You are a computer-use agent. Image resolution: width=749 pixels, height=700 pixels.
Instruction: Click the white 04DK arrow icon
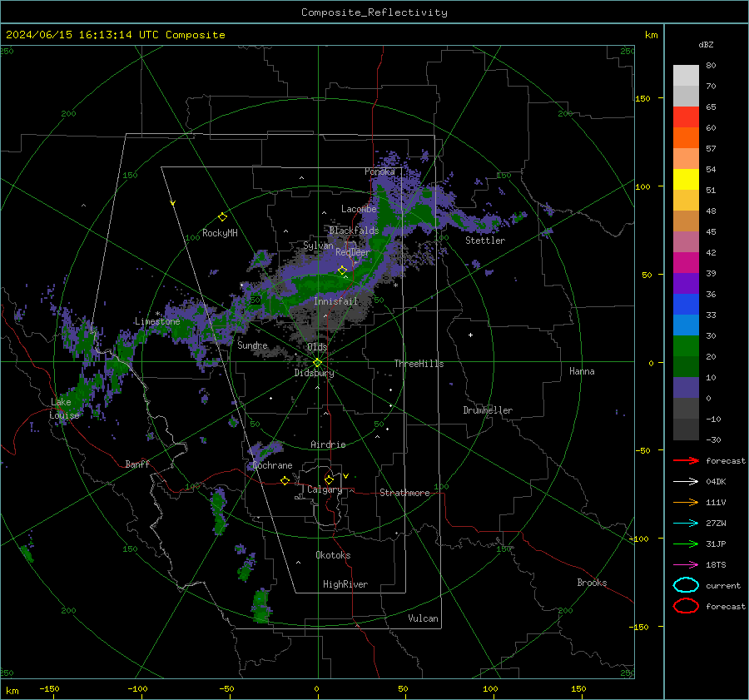tap(686, 481)
